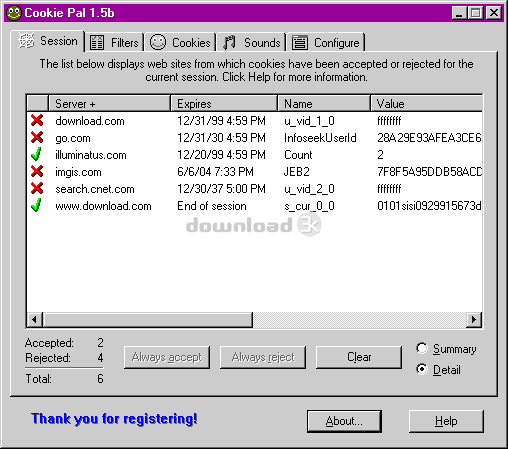Click the Help button
This screenshot has height=449, width=508.
pyautogui.click(x=446, y=421)
